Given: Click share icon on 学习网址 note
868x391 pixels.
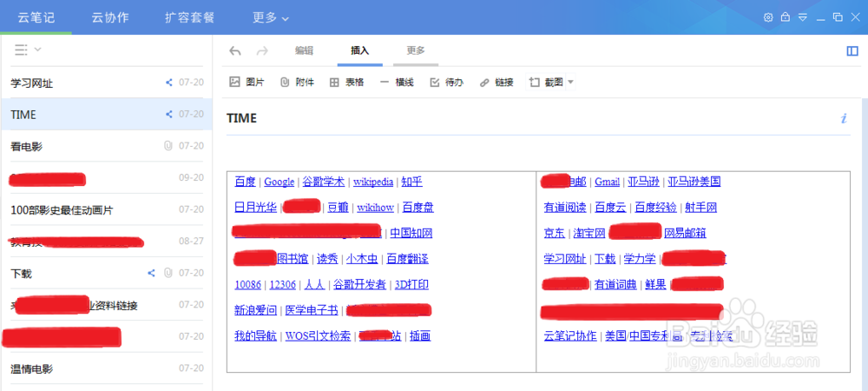Looking at the screenshot, I should point(169,83).
